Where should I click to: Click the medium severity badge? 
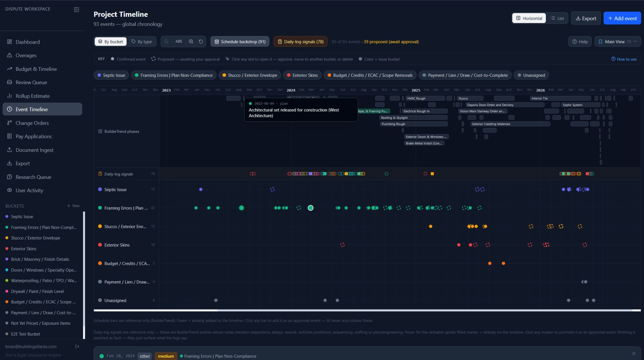point(166,356)
